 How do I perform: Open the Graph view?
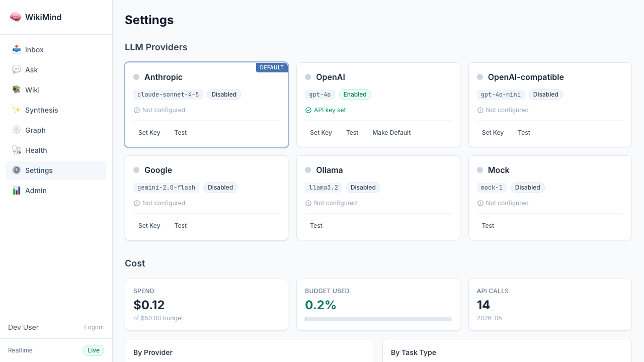point(56,130)
